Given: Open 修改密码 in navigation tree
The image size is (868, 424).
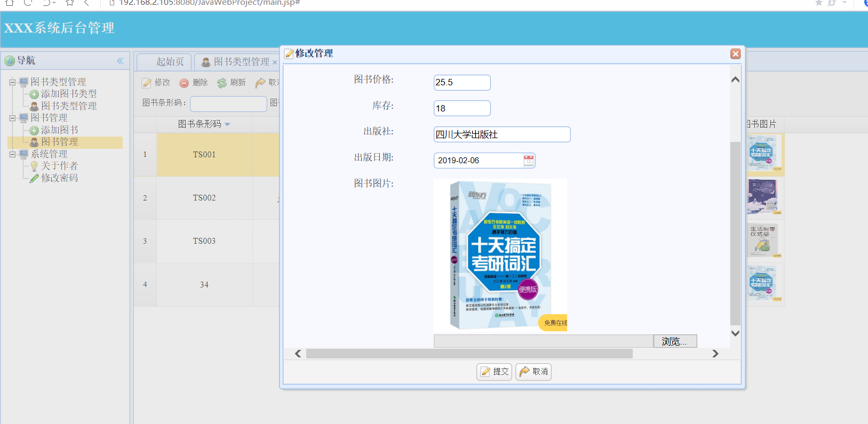Looking at the screenshot, I should pyautogui.click(x=59, y=178).
